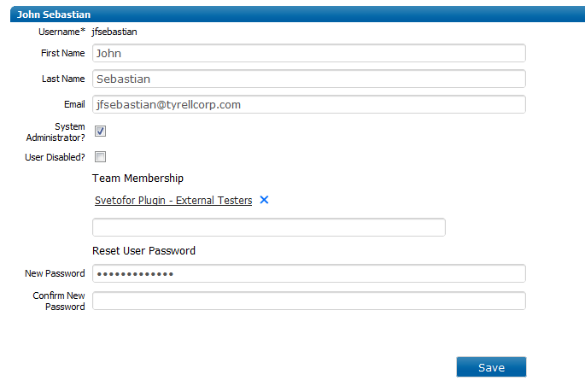Click the Save button
The image size is (585, 392).
pyautogui.click(x=491, y=367)
